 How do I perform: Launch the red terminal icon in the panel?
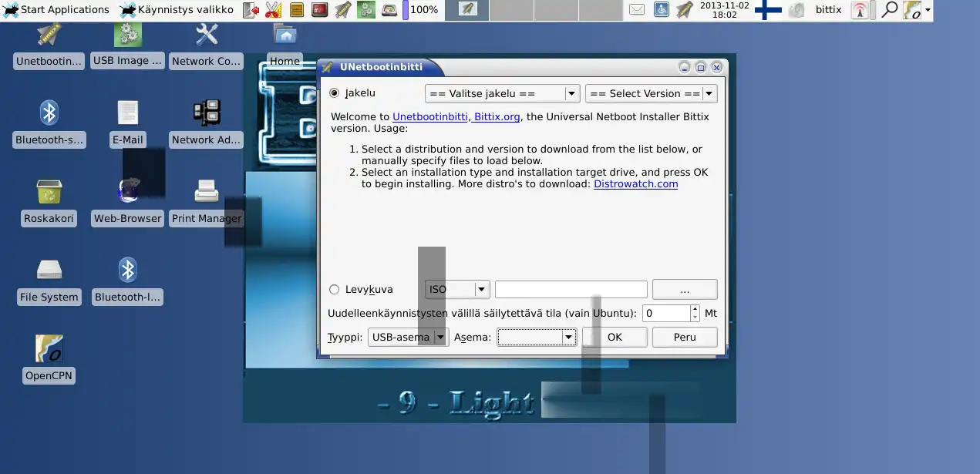click(x=319, y=10)
